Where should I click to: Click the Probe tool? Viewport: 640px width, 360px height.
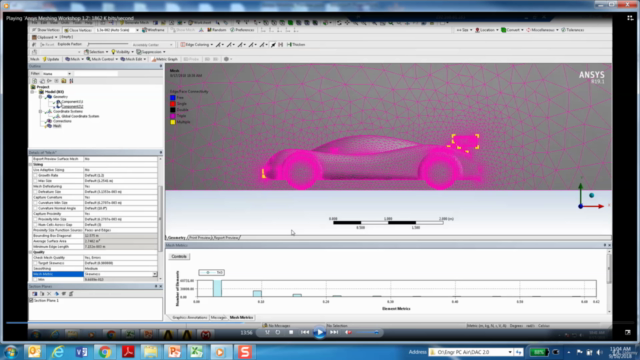click(x=191, y=59)
